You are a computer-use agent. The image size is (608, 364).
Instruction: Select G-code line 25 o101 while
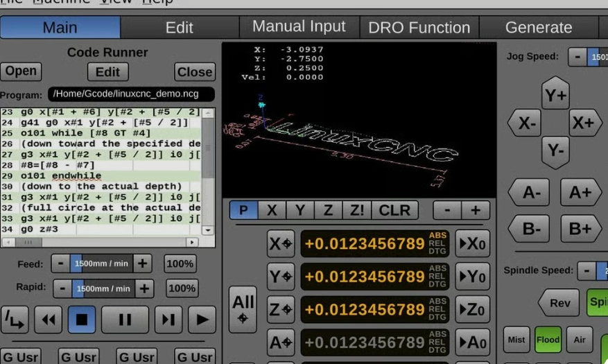(x=101, y=133)
